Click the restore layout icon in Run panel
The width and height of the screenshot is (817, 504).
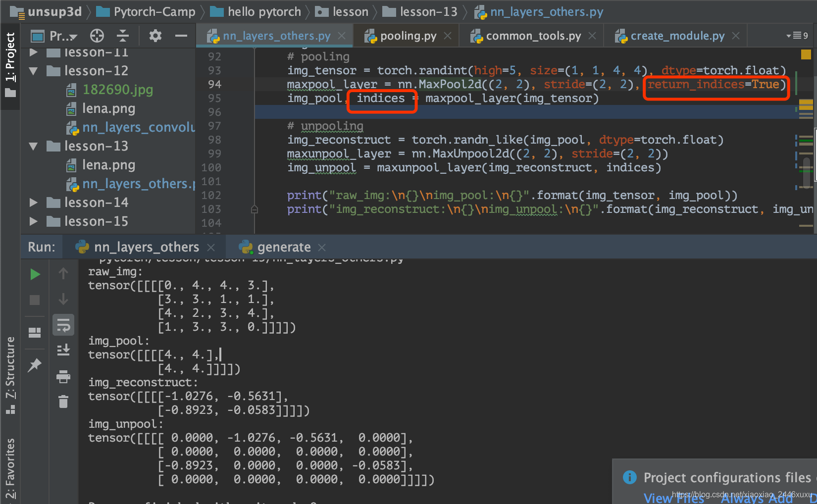pyautogui.click(x=35, y=333)
